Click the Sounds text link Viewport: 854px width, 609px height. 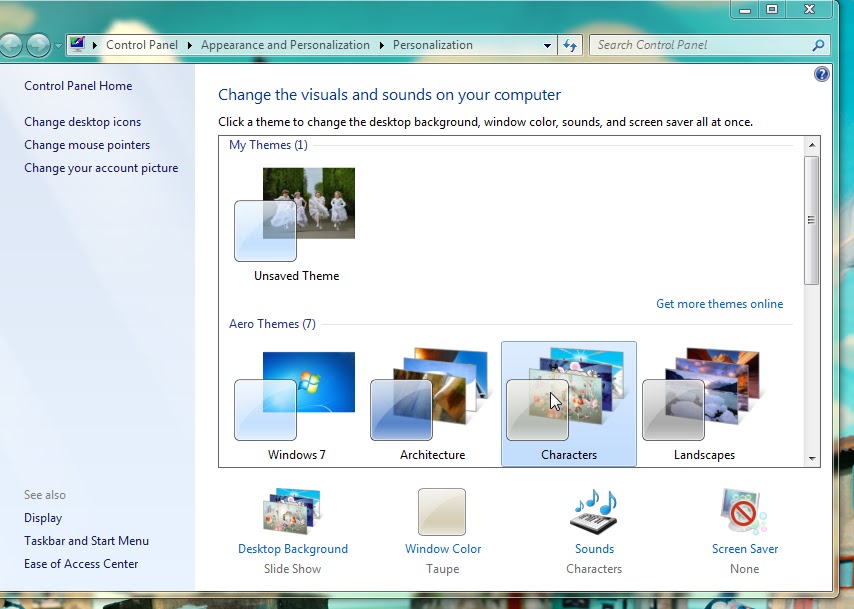pyautogui.click(x=594, y=549)
